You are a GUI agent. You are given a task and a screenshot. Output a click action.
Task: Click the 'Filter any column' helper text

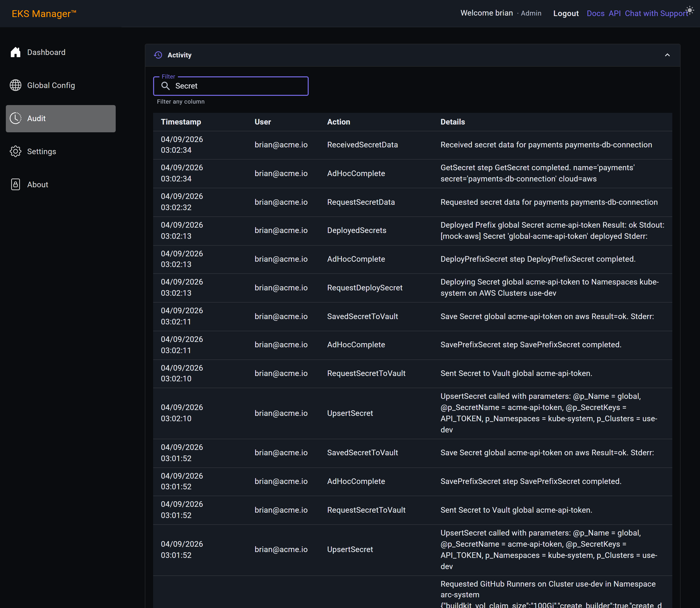[181, 101]
